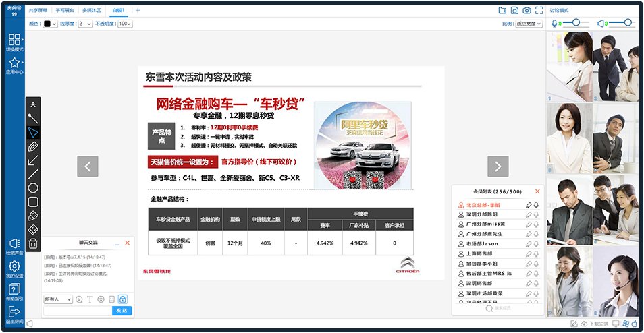Open the 切换模式 mode switcher
The height and width of the screenshot is (333, 644).
click(x=14, y=42)
